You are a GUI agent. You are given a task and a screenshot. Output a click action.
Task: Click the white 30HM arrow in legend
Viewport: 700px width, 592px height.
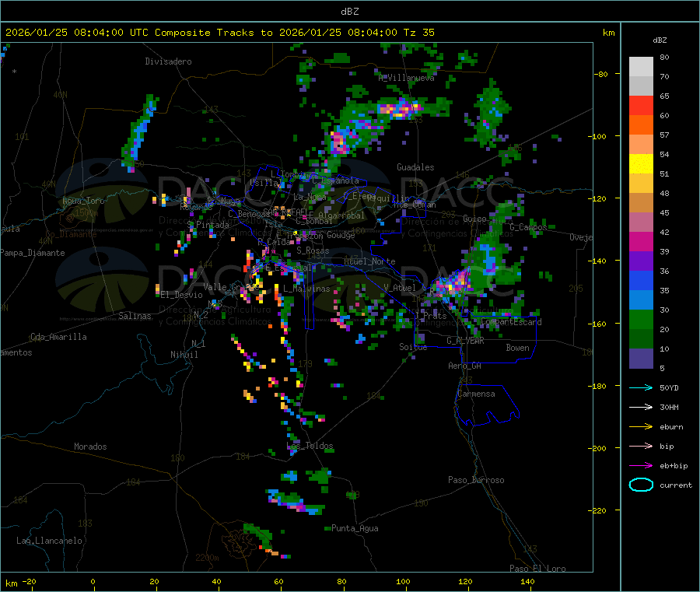click(x=641, y=407)
